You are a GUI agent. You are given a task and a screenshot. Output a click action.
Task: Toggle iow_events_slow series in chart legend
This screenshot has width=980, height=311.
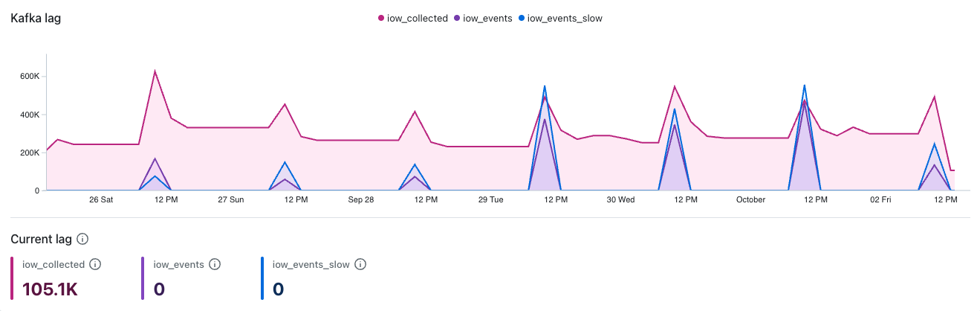[560, 19]
